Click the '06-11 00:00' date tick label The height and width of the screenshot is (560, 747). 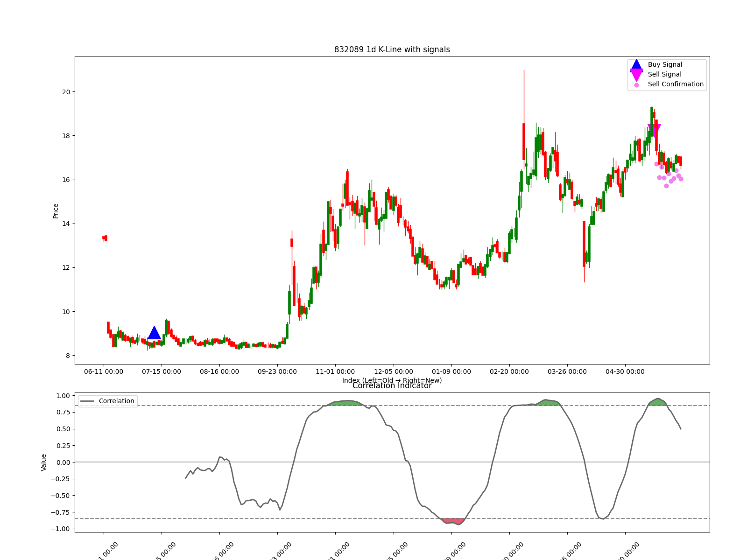pos(104,372)
